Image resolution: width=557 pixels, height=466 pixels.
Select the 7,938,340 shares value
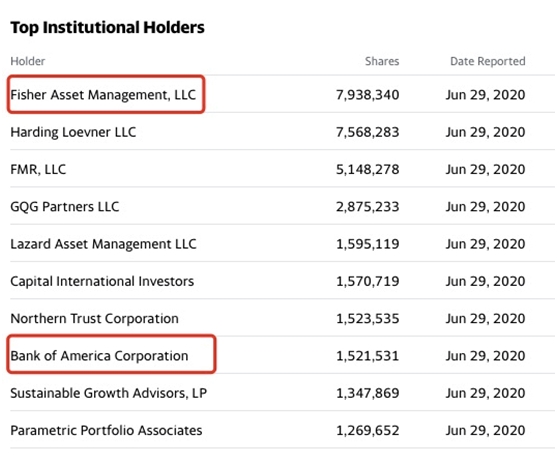click(x=368, y=95)
